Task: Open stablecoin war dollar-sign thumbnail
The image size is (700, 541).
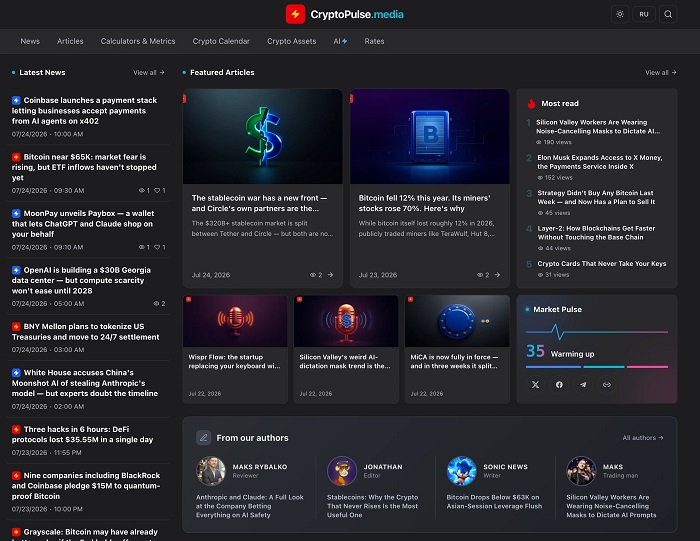Action: [x=262, y=137]
